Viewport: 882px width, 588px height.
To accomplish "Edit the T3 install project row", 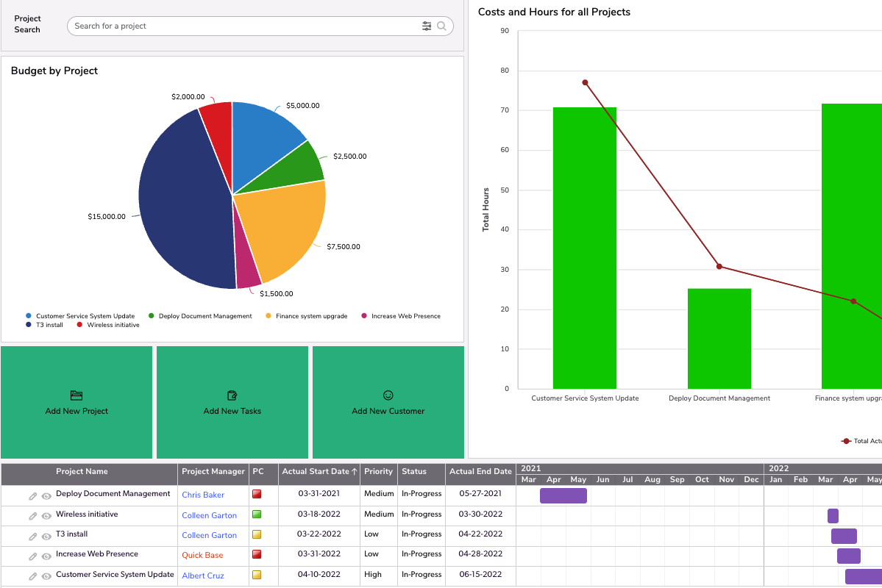I will tap(33, 536).
